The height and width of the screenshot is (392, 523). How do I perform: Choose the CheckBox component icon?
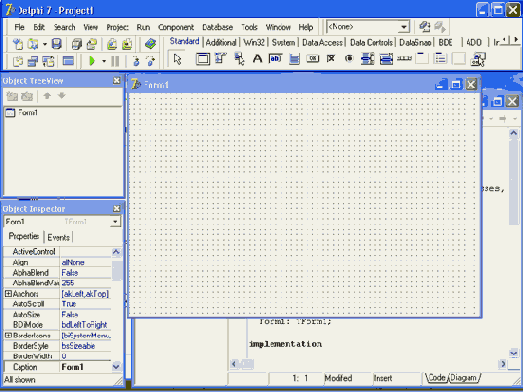tap(331, 58)
